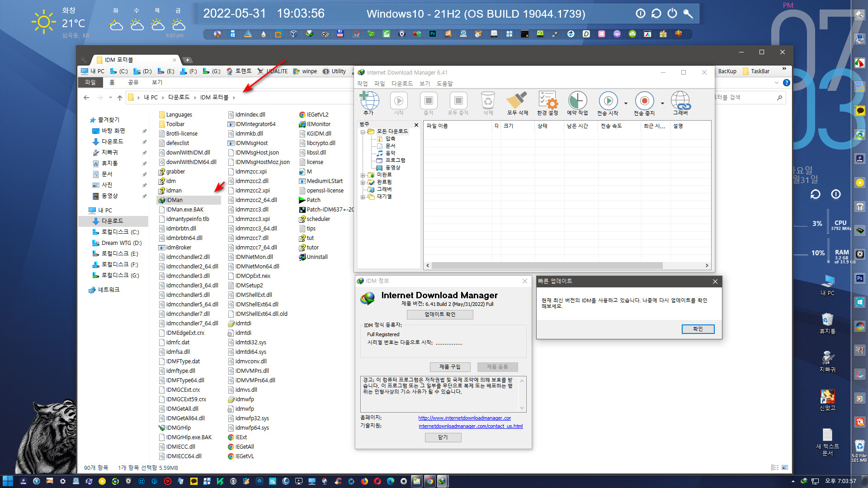
Task: Open the 내 PC desktop icon
Action: pyautogui.click(x=827, y=286)
